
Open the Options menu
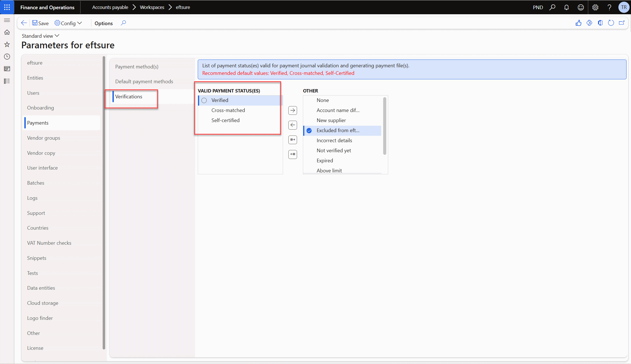tap(103, 23)
